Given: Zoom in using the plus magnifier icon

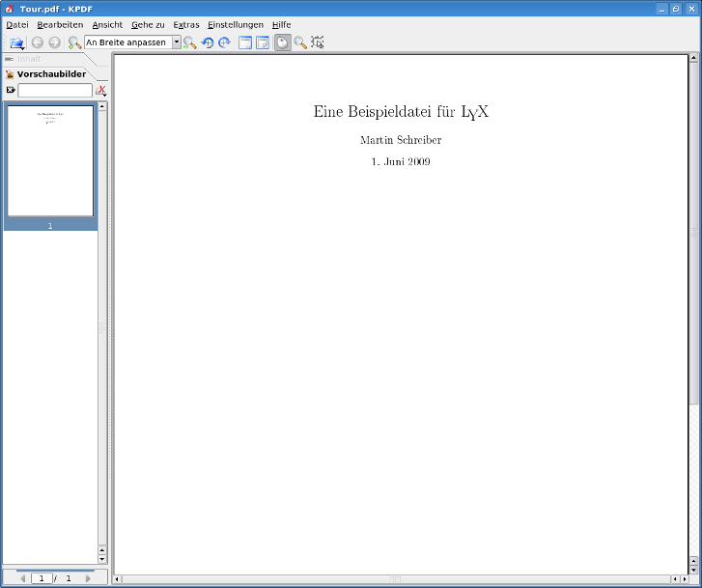Looking at the screenshot, I should (x=74, y=42).
